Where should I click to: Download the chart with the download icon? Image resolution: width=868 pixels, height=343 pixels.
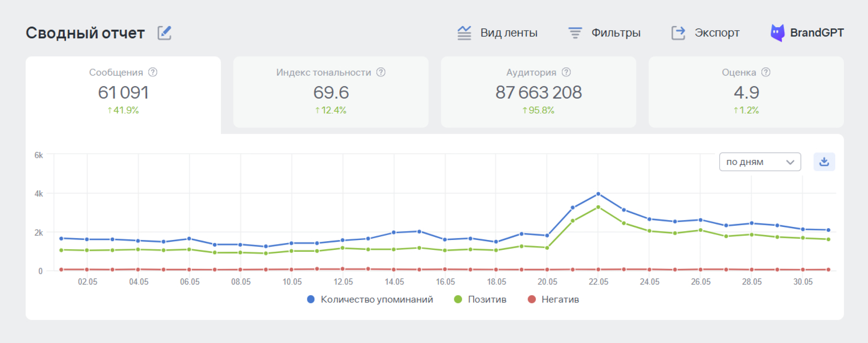point(824,162)
